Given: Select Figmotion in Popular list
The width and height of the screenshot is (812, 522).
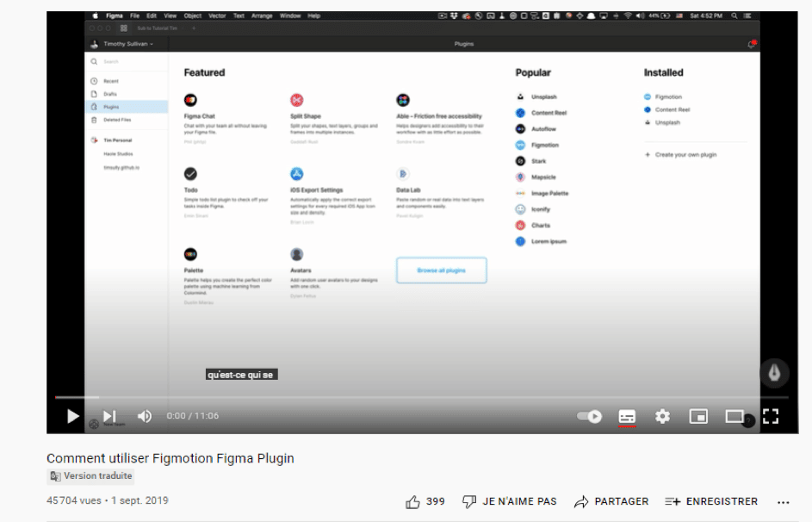Looking at the screenshot, I should (537, 145).
